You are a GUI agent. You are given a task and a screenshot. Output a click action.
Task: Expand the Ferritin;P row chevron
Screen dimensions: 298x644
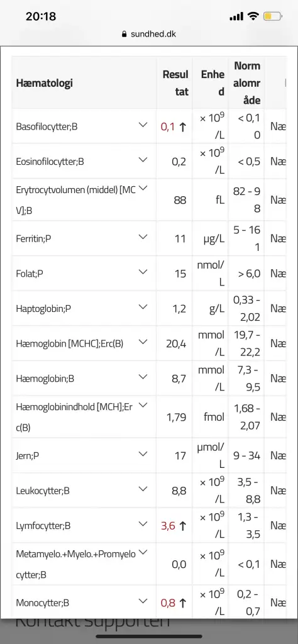point(143,236)
